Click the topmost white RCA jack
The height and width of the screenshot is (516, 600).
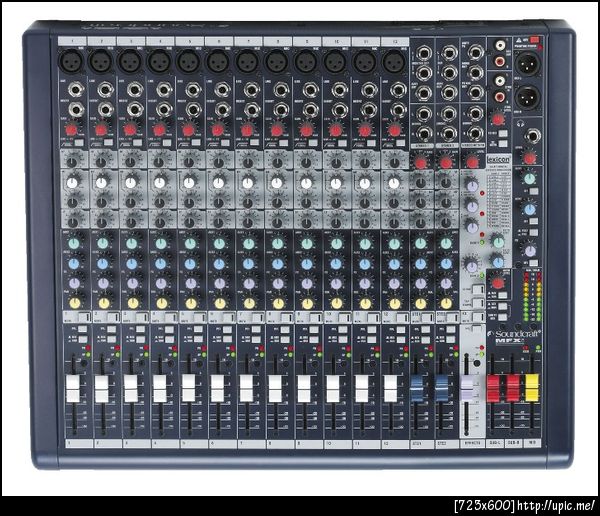pos(500,46)
